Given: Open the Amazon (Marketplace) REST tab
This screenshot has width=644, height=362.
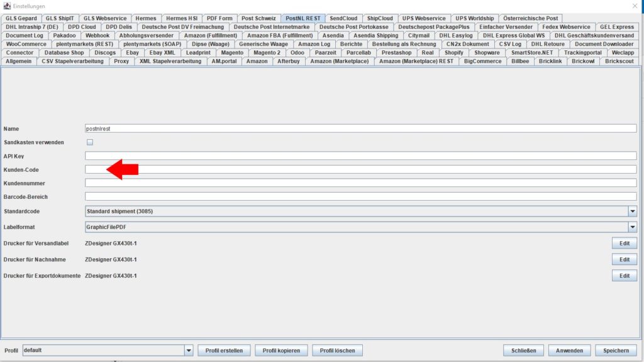Looking at the screenshot, I should click(x=416, y=61).
